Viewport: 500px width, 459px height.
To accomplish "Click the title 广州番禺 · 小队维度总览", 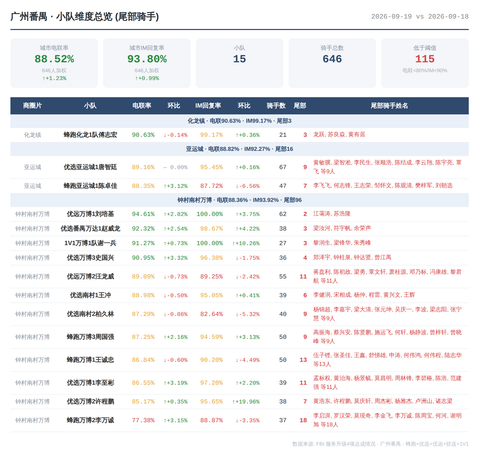I will [x=85, y=16].
